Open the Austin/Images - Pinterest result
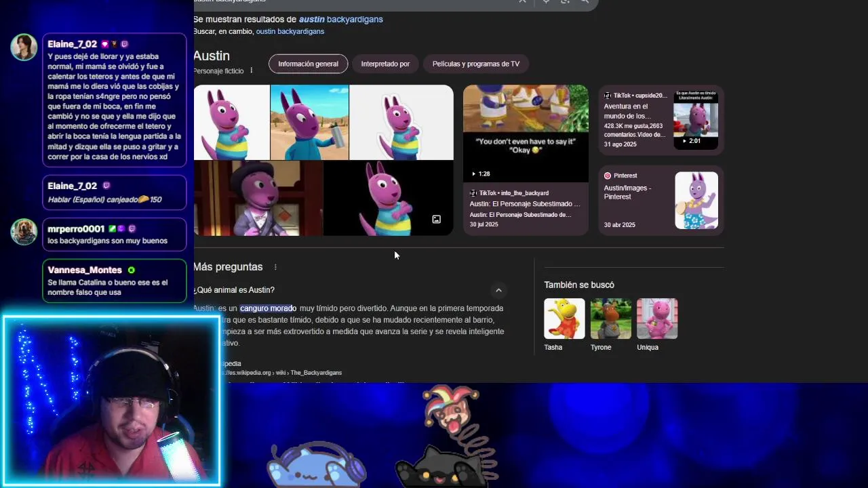868x488 pixels. tap(627, 192)
